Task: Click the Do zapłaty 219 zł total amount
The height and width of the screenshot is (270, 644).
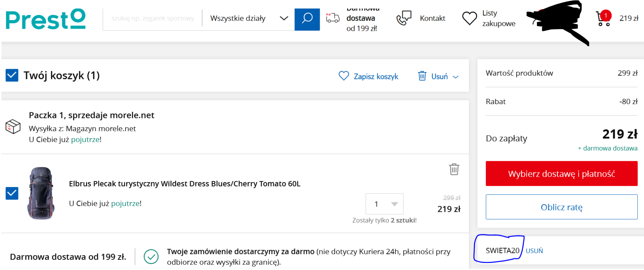Action: [x=620, y=134]
